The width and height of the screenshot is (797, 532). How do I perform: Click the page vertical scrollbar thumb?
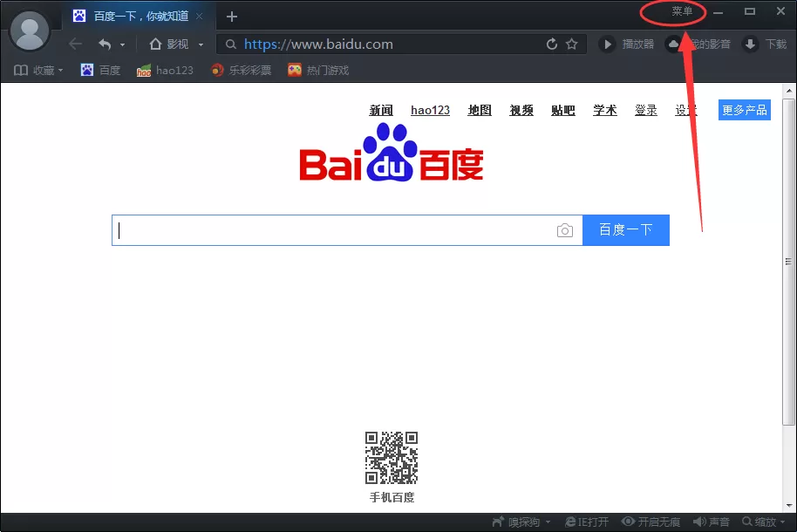788,262
